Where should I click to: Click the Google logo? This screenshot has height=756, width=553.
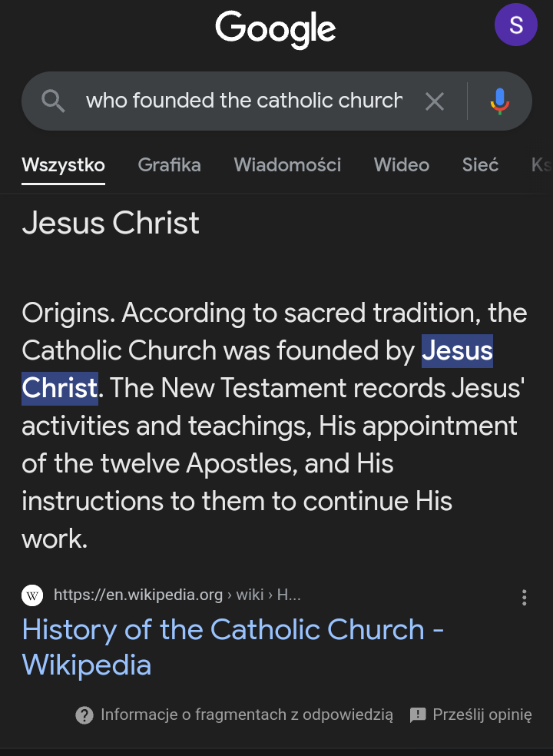pos(276,29)
